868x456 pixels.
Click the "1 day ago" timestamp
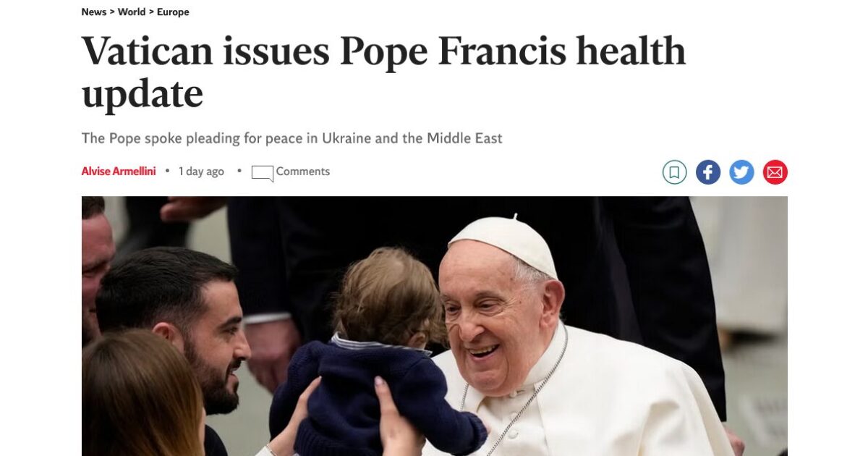(x=201, y=172)
